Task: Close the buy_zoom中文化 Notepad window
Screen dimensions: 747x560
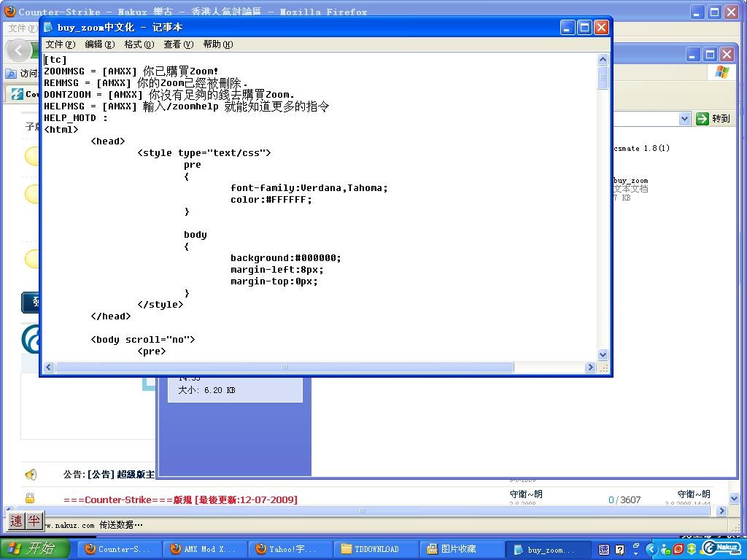Action: 601,28
